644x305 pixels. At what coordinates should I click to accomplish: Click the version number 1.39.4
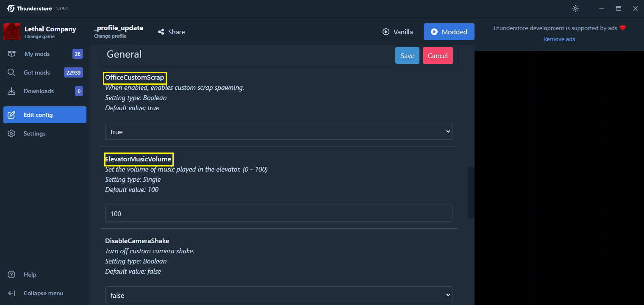[62, 8]
